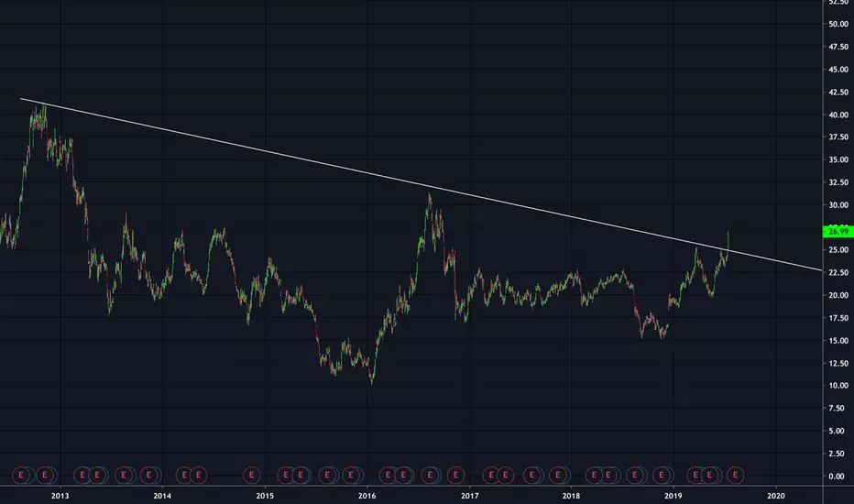Click the 2.50 price axis label
854x504 pixels.
838,454
